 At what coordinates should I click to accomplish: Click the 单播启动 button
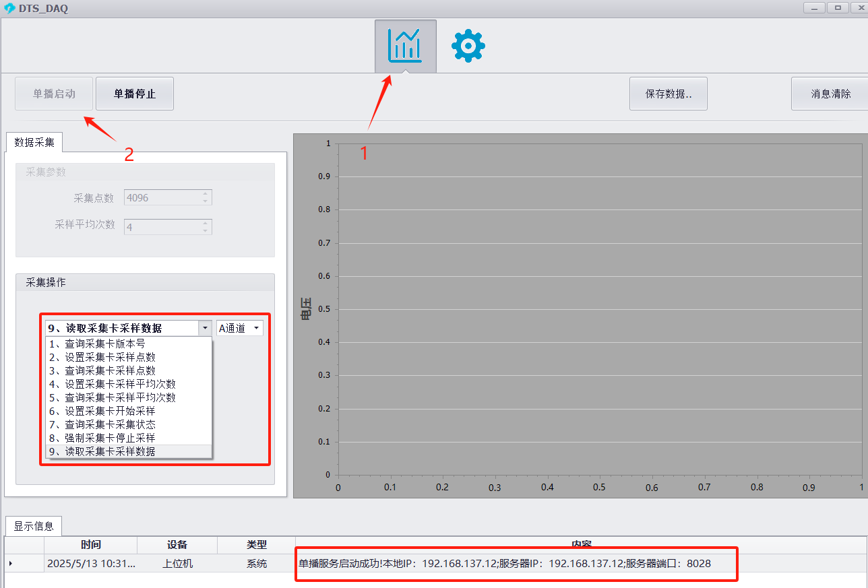pos(54,94)
